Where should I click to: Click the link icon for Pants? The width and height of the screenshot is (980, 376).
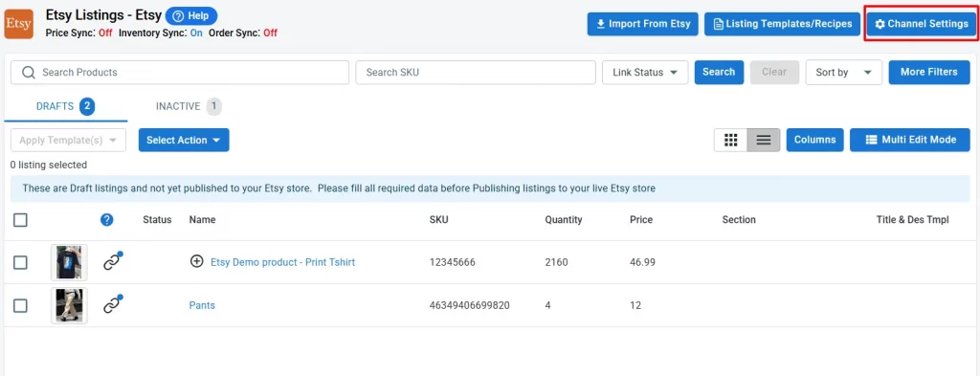pos(111,305)
